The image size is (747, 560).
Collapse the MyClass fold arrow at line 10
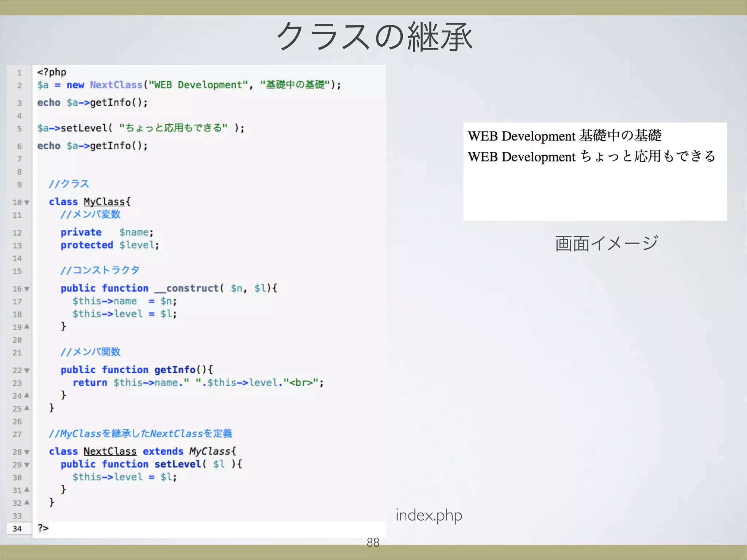[27, 202]
